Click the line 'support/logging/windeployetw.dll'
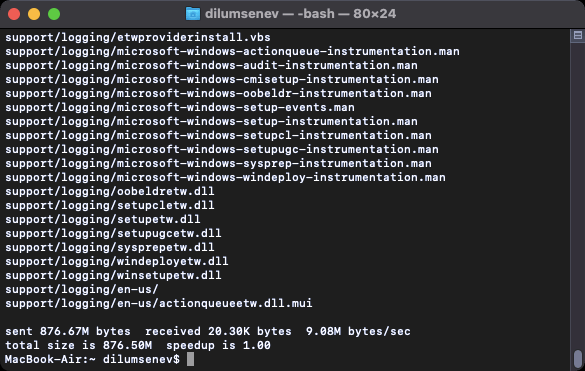585x371 pixels. [x=117, y=261]
